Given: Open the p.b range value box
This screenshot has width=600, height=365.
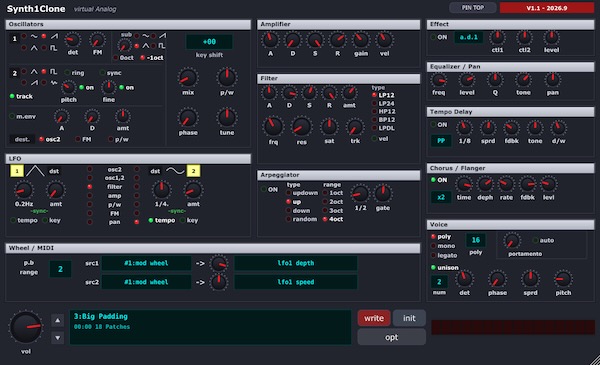Looking at the screenshot, I should point(60,269).
